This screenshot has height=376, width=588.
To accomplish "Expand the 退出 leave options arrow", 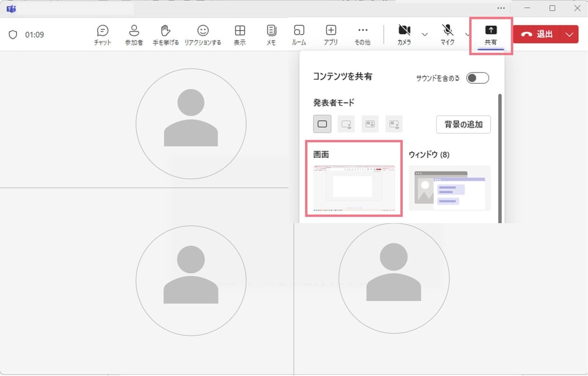I will point(569,35).
